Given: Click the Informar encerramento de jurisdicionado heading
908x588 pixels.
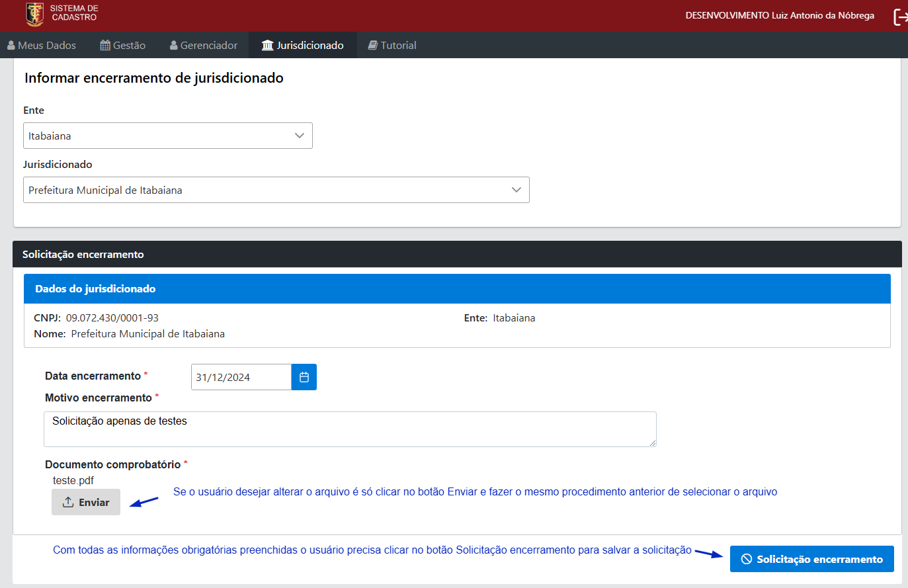Looking at the screenshot, I should point(154,78).
